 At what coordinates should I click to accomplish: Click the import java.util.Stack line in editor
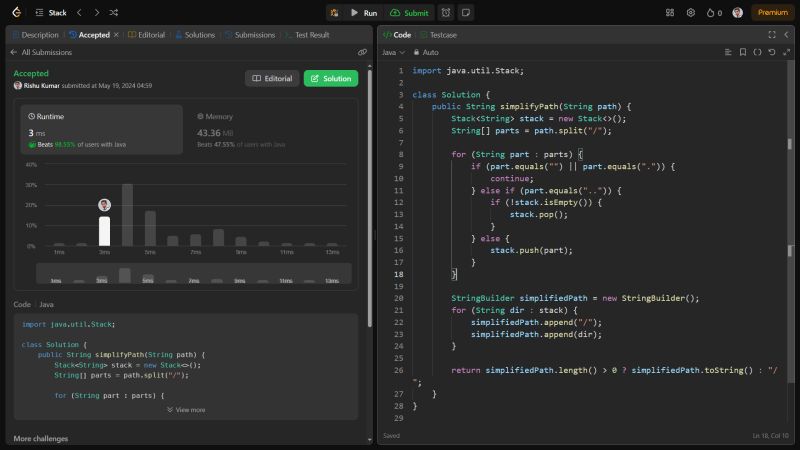pyautogui.click(x=468, y=71)
